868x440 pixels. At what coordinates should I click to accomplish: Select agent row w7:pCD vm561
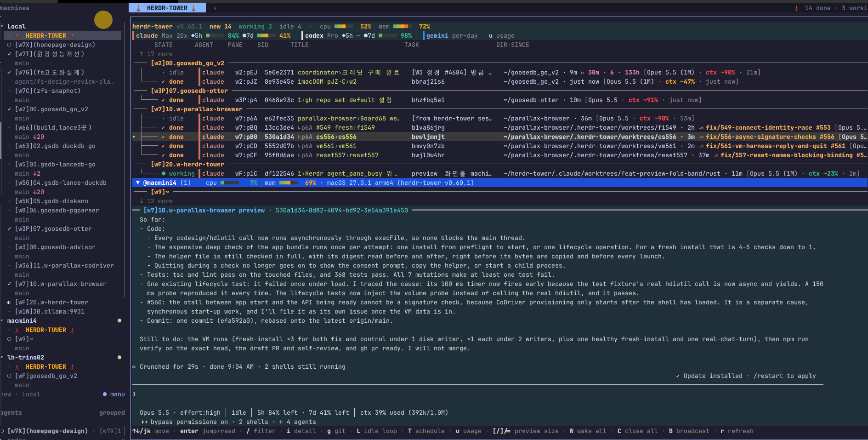pos(500,146)
